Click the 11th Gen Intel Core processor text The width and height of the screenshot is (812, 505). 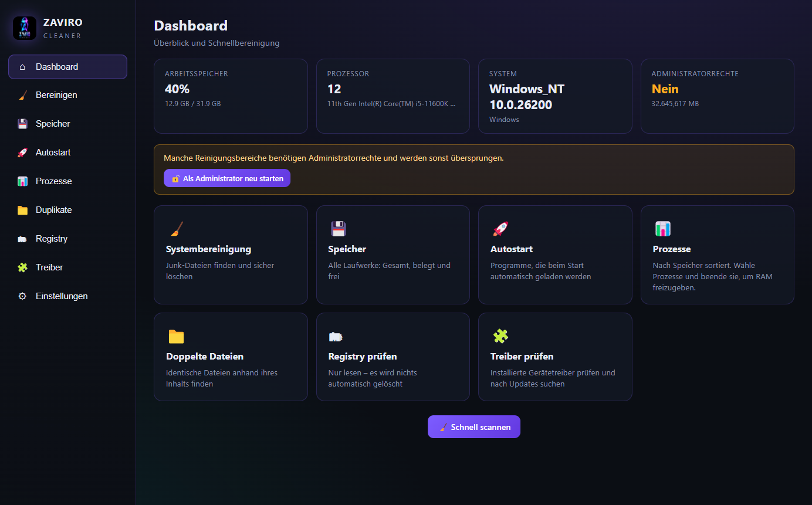(393, 104)
